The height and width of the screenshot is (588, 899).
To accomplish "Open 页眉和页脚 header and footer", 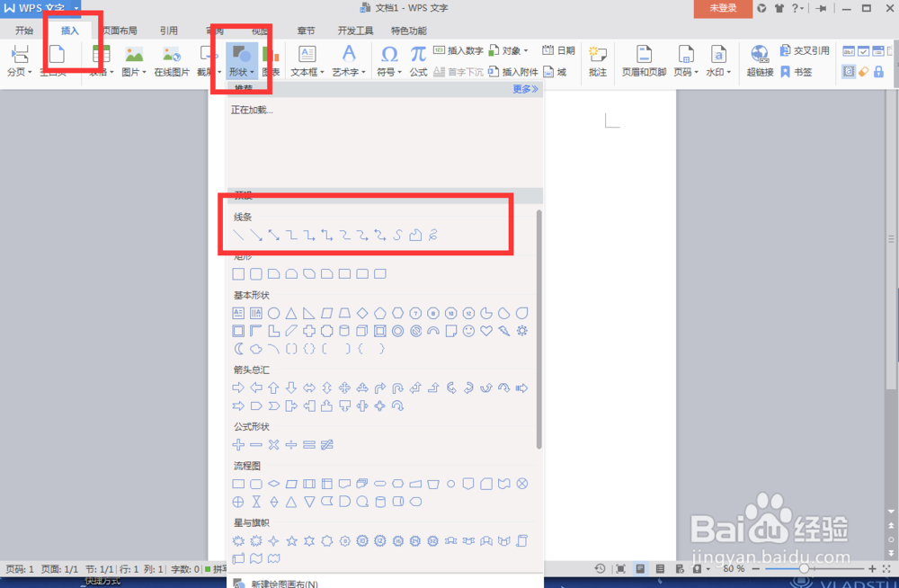I will tap(644, 61).
